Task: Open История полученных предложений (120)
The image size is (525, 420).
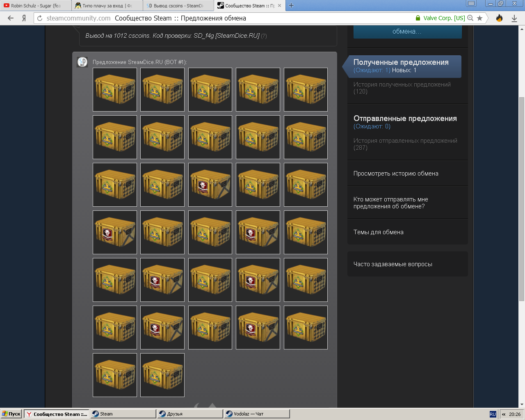Action: pyautogui.click(x=402, y=88)
